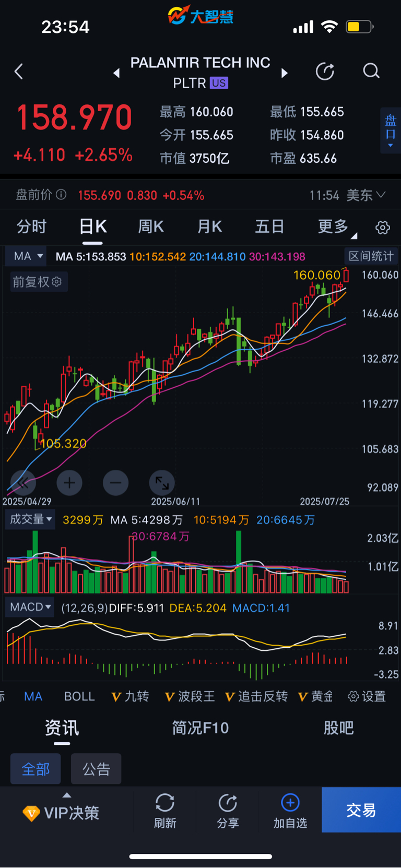Tap the date label 2025/06/11

point(175,501)
